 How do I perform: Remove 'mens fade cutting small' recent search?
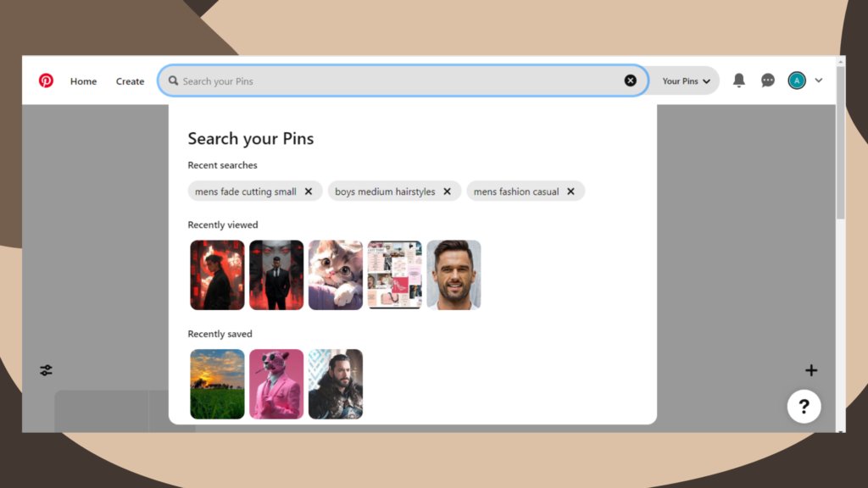309,191
